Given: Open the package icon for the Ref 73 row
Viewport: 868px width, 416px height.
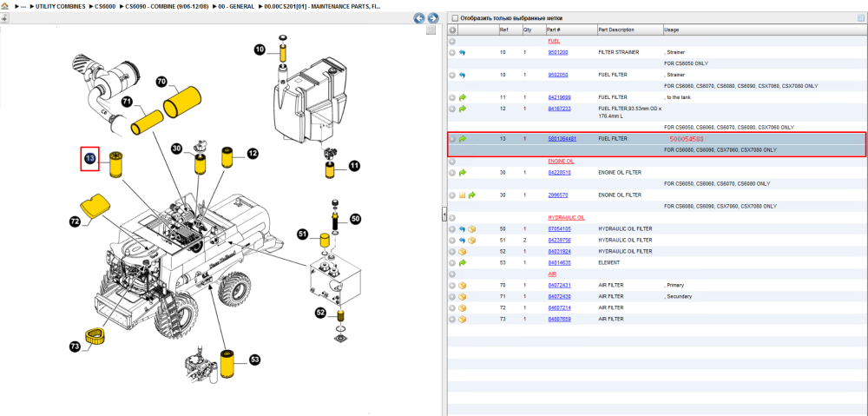Looking at the screenshot, I should 463,319.
